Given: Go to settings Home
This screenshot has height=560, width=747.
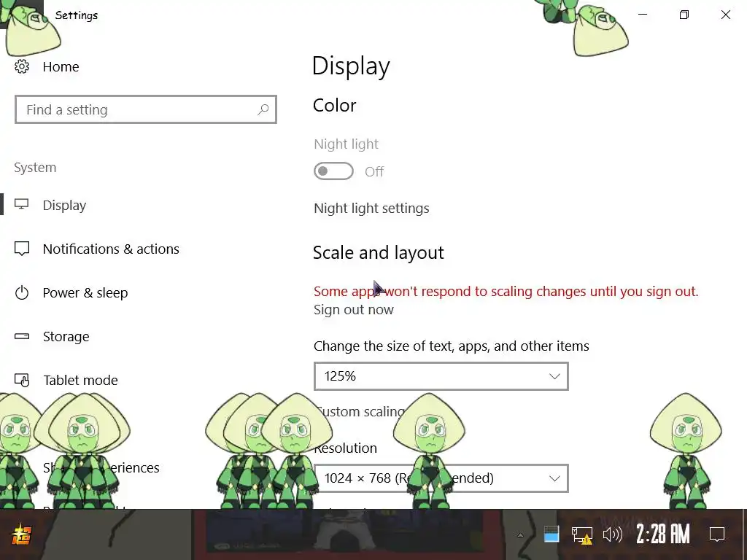Looking at the screenshot, I should [61, 66].
